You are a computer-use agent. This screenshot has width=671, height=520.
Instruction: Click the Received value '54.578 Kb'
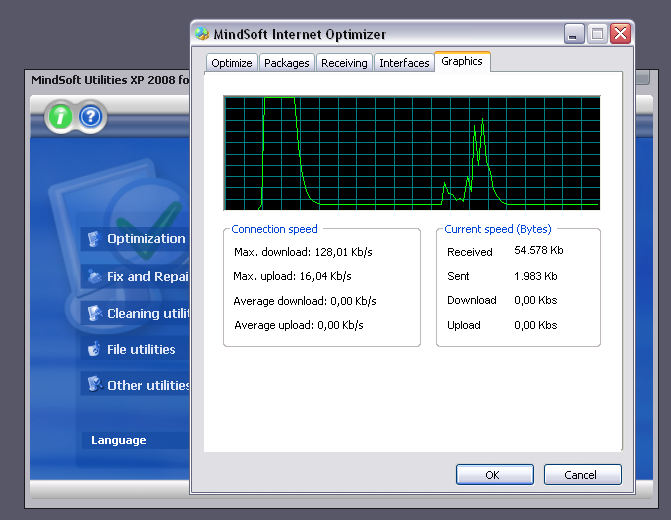(x=539, y=250)
